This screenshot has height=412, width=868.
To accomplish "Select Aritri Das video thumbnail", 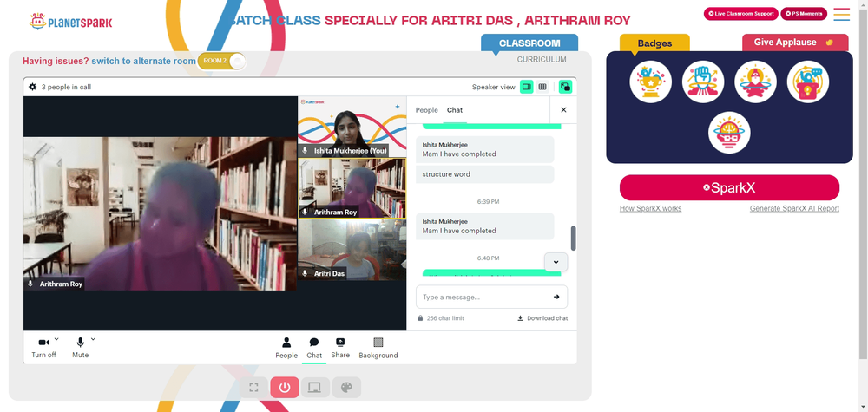I will [352, 250].
